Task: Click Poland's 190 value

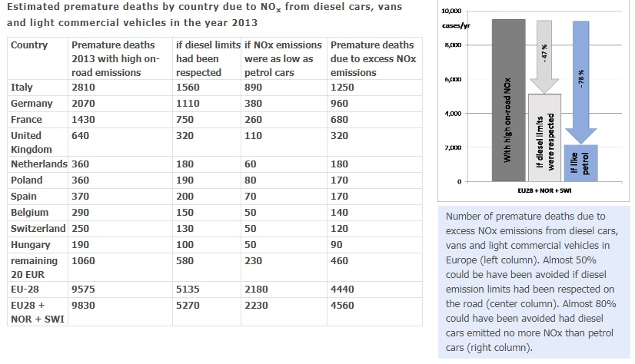Action: (x=185, y=180)
